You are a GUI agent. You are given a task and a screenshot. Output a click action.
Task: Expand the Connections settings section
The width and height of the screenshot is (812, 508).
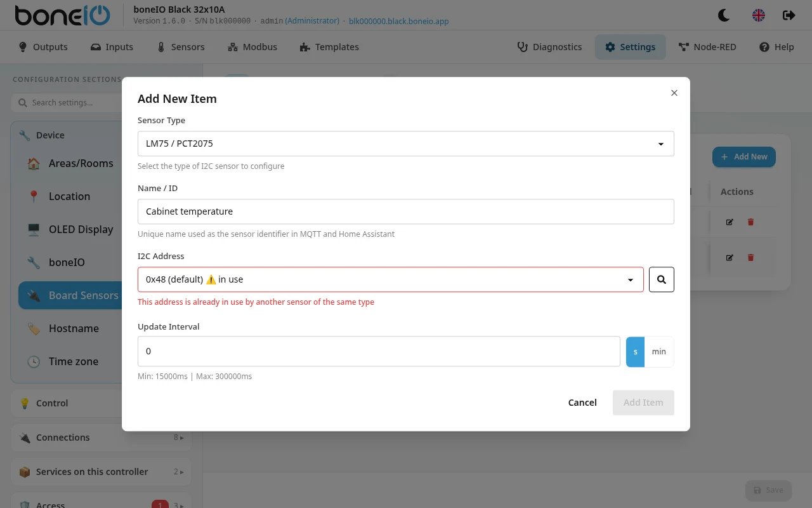101,438
